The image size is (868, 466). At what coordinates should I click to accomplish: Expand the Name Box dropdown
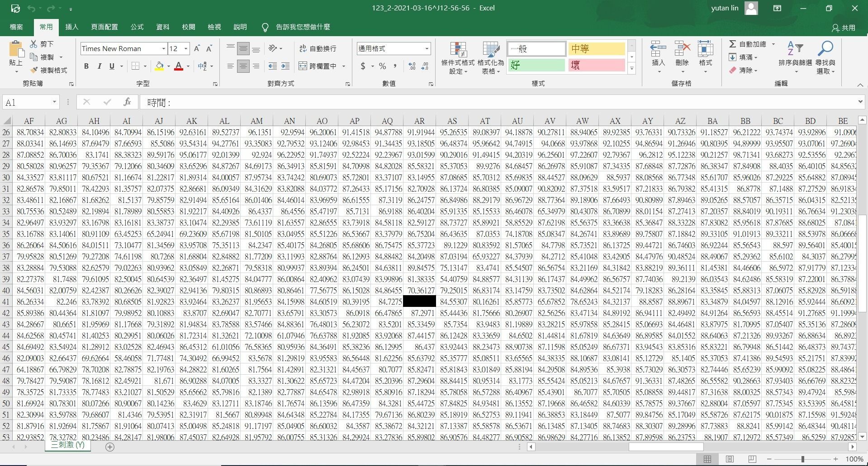(54, 102)
